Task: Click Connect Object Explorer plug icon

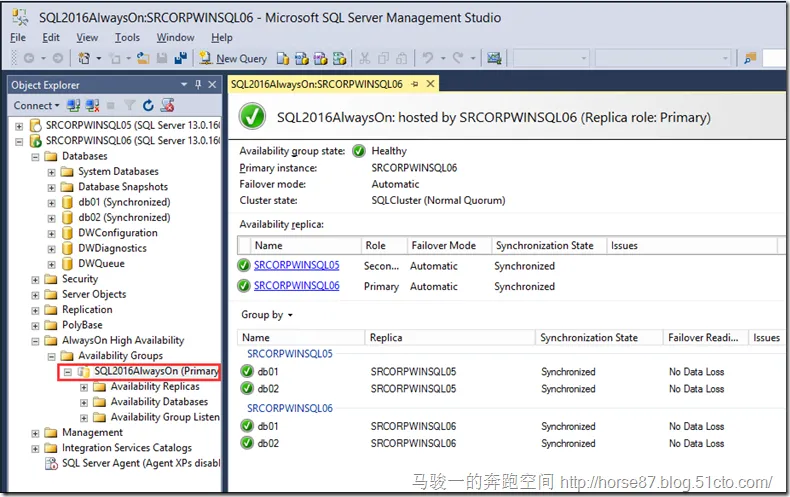Action: coord(74,105)
